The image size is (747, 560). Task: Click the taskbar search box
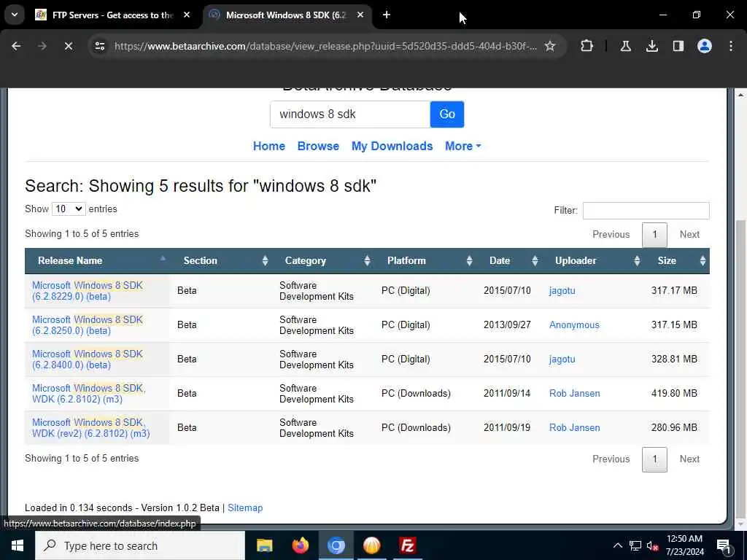click(140, 545)
